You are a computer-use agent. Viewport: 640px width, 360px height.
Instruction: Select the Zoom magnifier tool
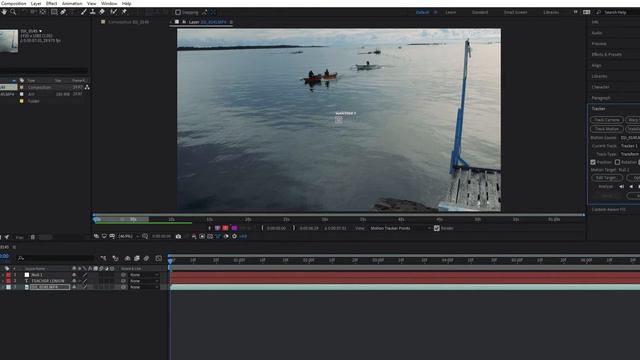(13, 12)
